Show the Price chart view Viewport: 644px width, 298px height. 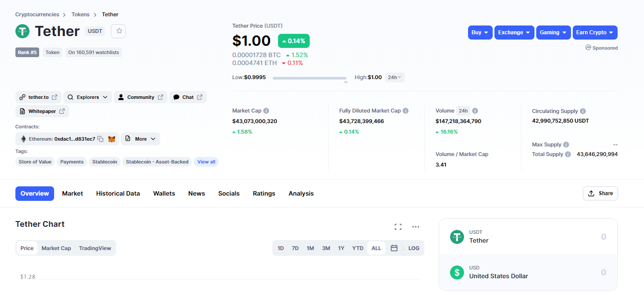coord(27,248)
